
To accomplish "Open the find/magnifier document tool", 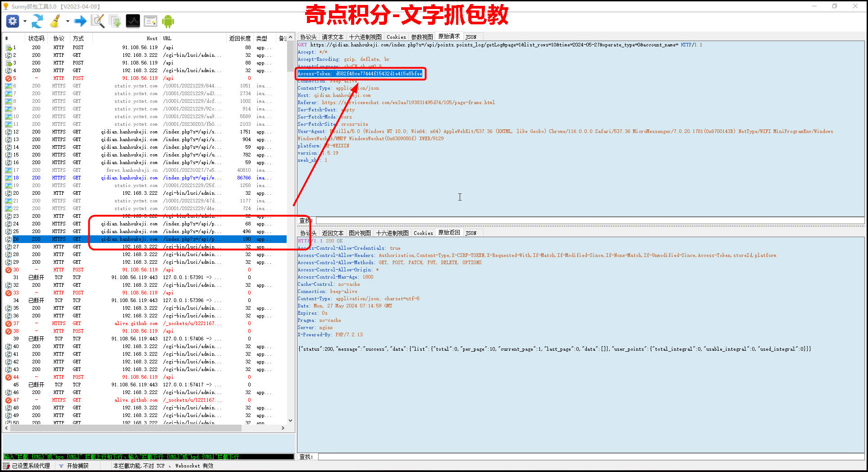I will coord(97,21).
